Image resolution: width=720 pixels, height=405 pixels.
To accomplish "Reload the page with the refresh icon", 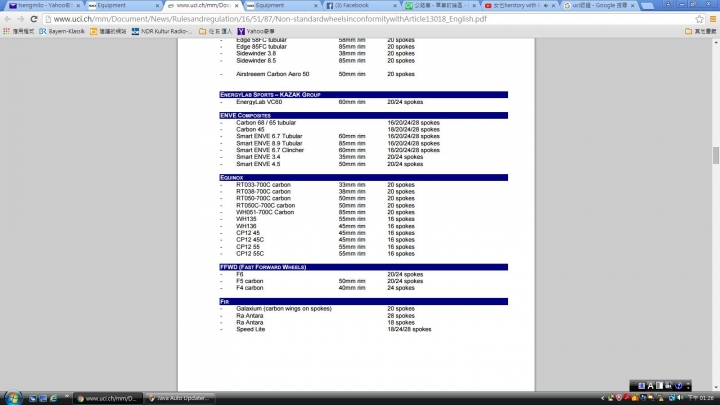I will point(34,19).
